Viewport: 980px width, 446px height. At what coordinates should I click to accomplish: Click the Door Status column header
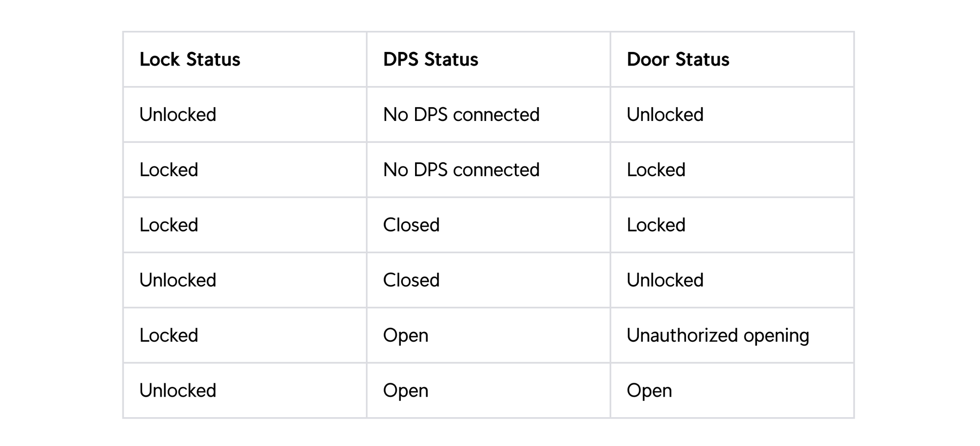pyautogui.click(x=678, y=60)
